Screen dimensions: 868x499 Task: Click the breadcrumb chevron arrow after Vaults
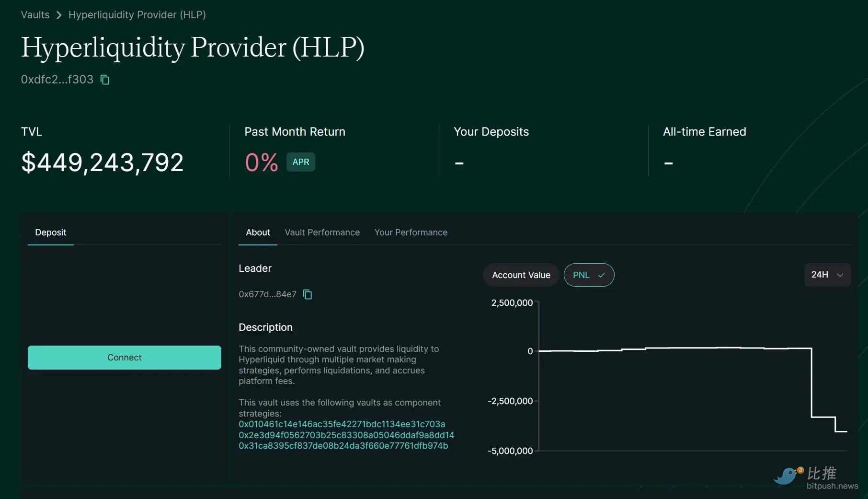click(59, 15)
